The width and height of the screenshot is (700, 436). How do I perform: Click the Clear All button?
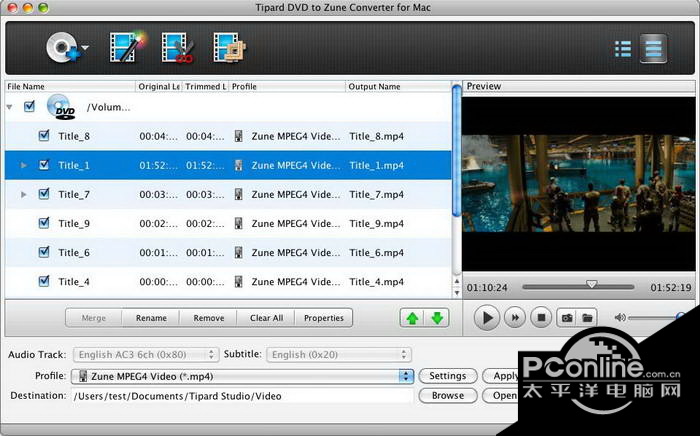coord(266,318)
